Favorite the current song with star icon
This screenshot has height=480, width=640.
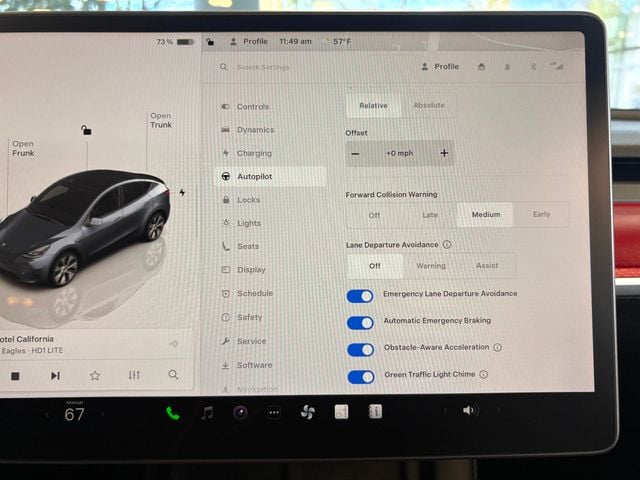95,375
